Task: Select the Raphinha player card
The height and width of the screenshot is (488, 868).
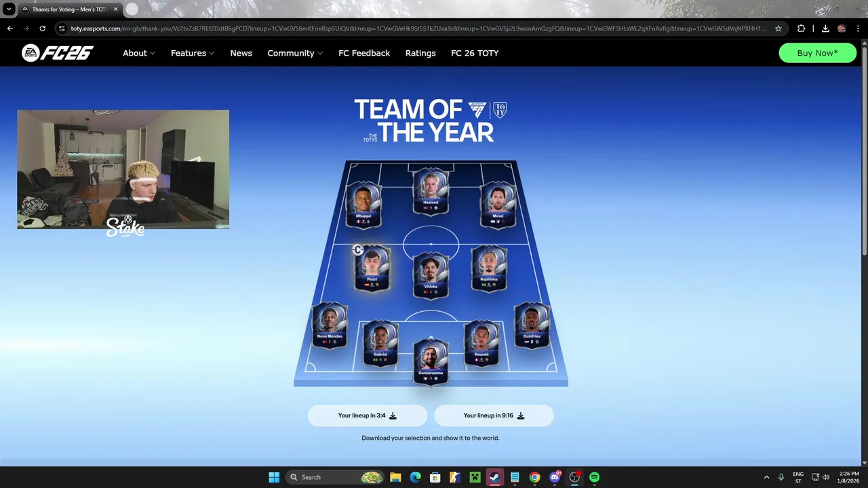Action: click(489, 268)
